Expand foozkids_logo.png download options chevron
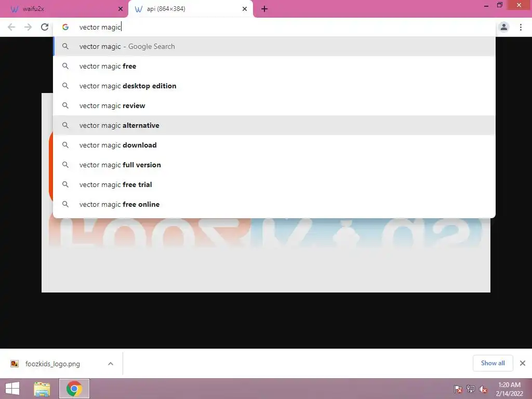This screenshot has width=532, height=399. pos(111,364)
